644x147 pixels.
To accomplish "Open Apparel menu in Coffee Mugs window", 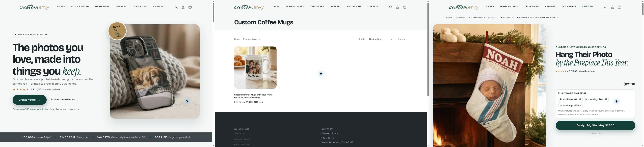I will [x=336, y=7].
